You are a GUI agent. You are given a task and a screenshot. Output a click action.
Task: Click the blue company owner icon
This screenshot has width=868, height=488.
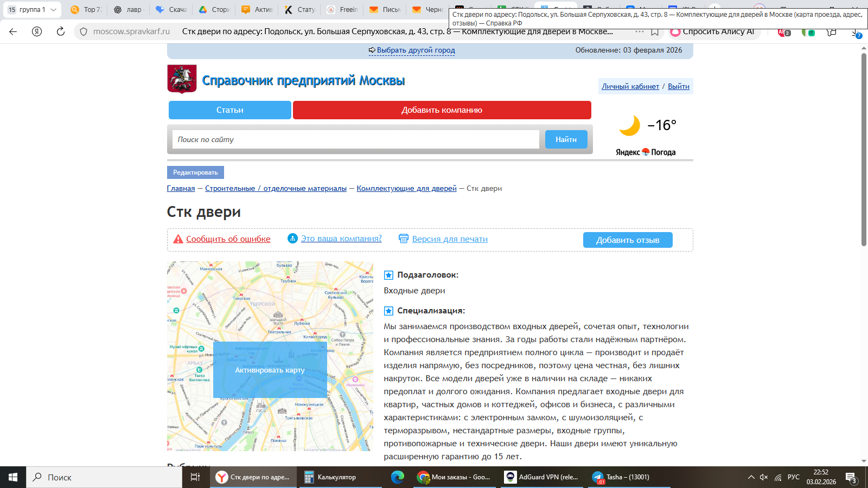coord(292,239)
